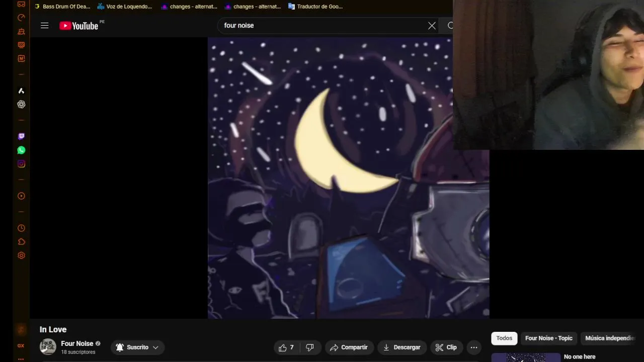Screen dimensions: 644x362
Task: Expand the Suscrito notification dropdown
Action: [x=137, y=347]
